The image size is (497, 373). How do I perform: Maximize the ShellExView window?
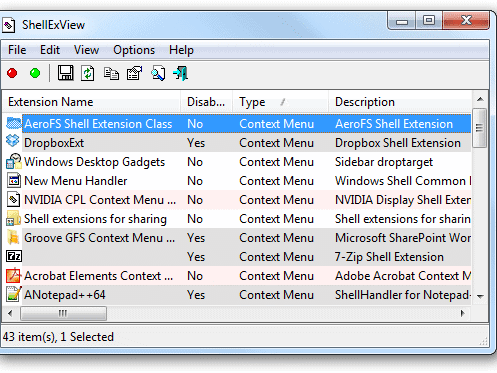click(429, 20)
